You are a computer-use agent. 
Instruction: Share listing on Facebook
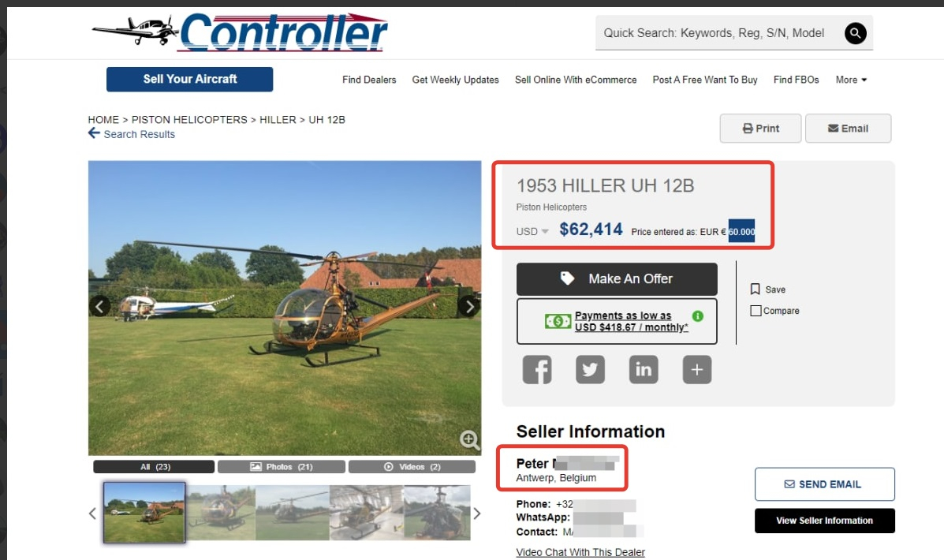tap(537, 369)
